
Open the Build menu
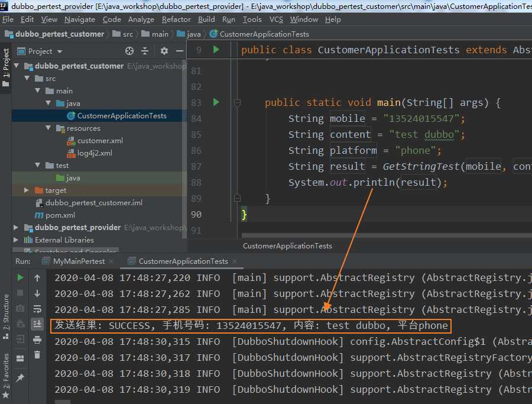pyautogui.click(x=206, y=20)
